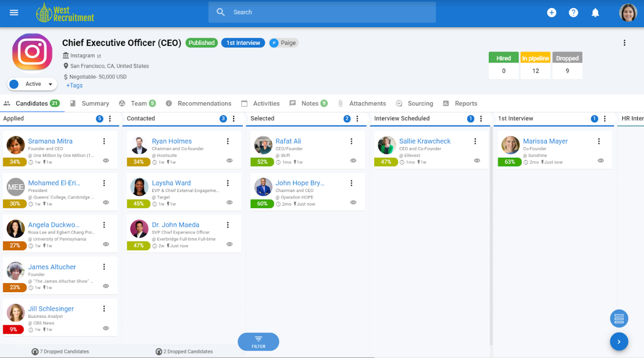Image resolution: width=644 pixels, height=358 pixels.
Task: Click the notifications bell icon
Action: 595,13
